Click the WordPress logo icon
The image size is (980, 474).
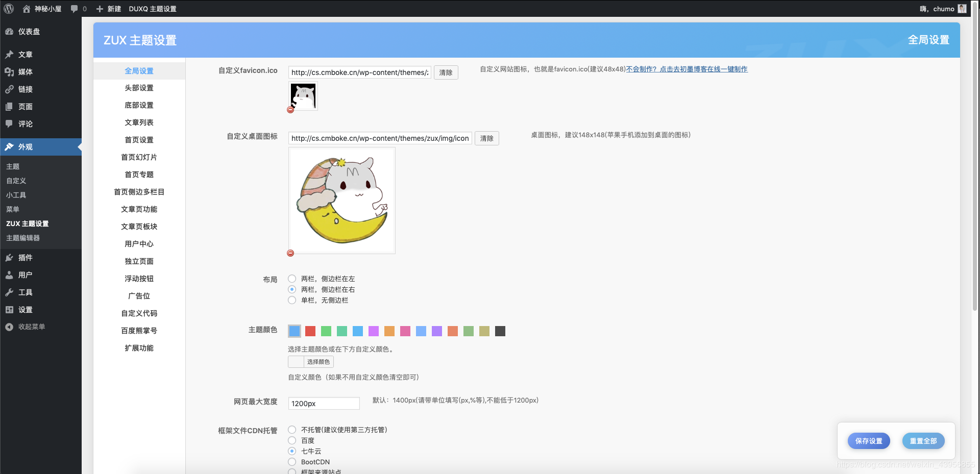pos(9,9)
